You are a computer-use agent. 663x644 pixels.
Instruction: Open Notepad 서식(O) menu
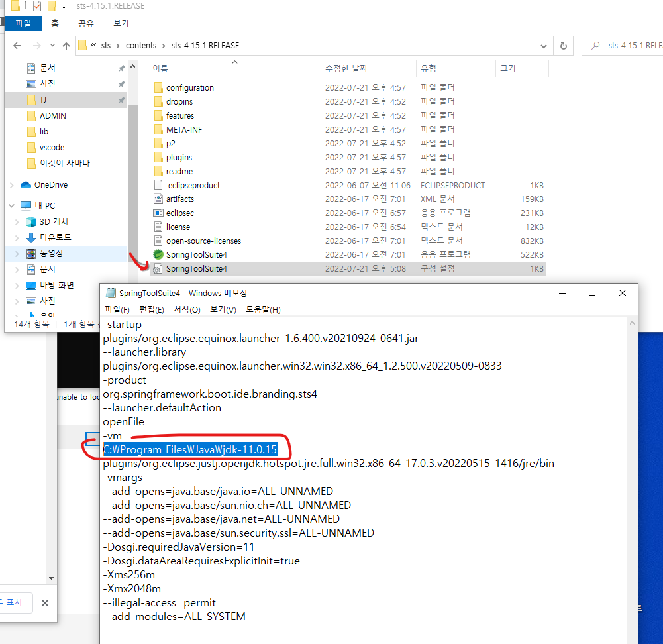click(x=187, y=310)
